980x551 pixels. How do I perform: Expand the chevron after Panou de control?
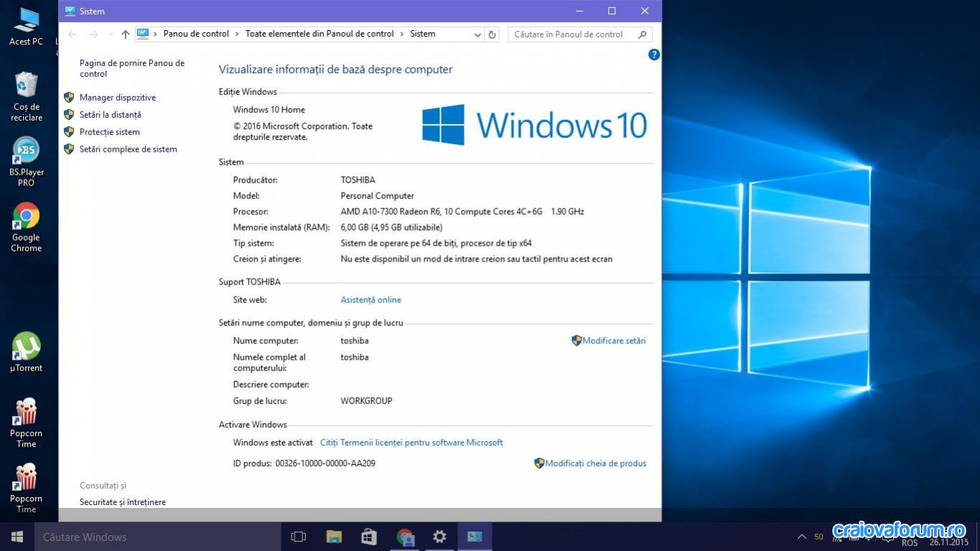(x=238, y=34)
